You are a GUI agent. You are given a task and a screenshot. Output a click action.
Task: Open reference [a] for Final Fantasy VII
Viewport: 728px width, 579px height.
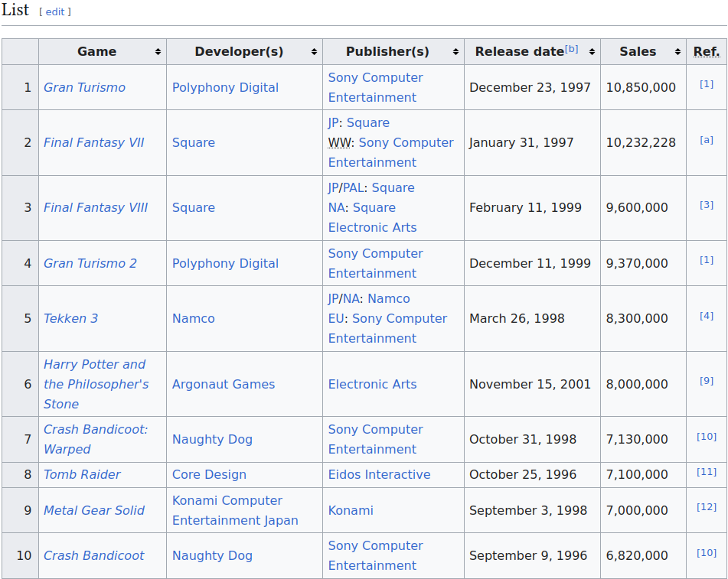coord(706,140)
